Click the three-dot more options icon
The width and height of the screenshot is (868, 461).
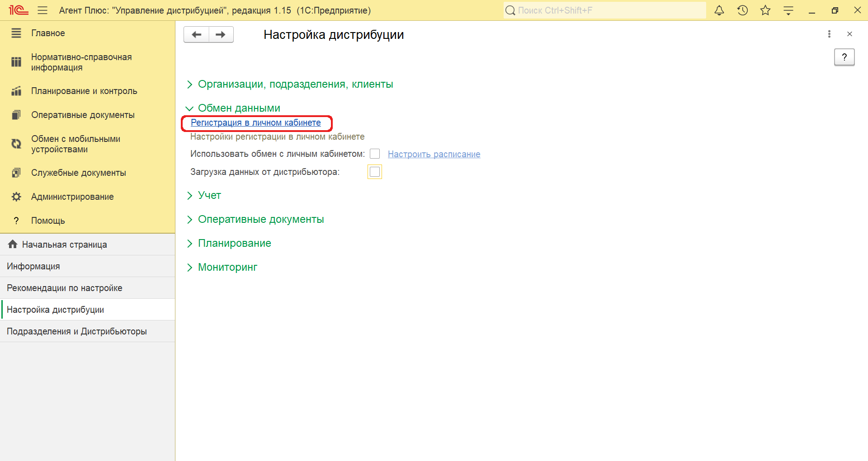(829, 34)
